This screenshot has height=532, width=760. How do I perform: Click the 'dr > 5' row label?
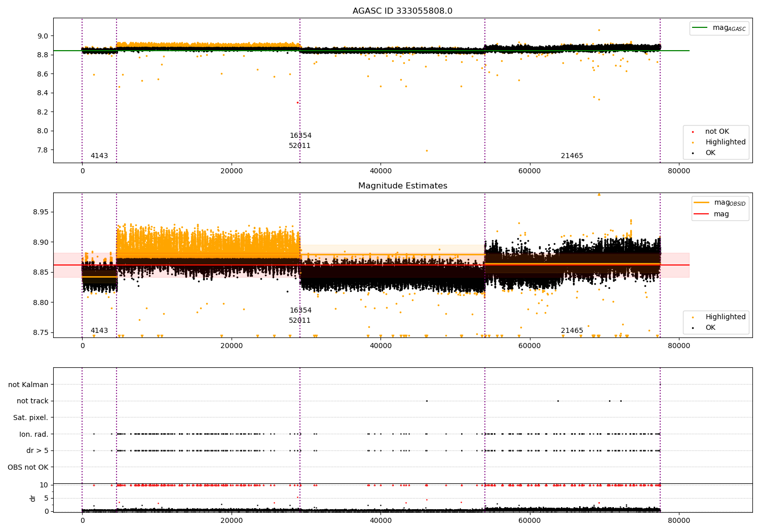click(37, 450)
